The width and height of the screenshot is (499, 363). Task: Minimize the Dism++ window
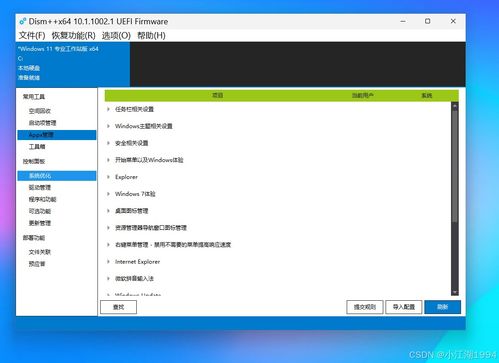tap(403, 21)
